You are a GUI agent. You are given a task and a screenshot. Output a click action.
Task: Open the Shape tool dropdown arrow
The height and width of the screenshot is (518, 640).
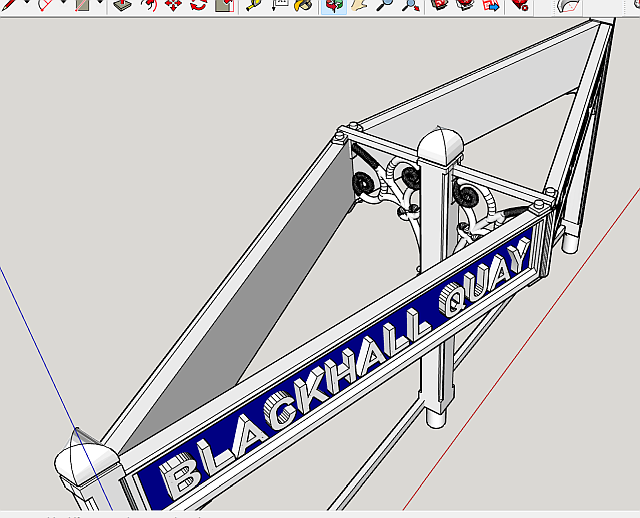click(100, 4)
